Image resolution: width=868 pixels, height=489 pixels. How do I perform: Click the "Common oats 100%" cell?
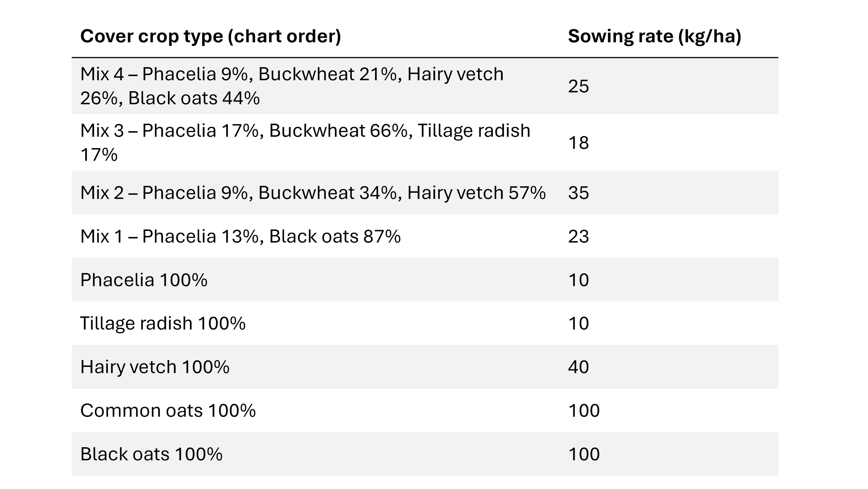[x=168, y=410]
